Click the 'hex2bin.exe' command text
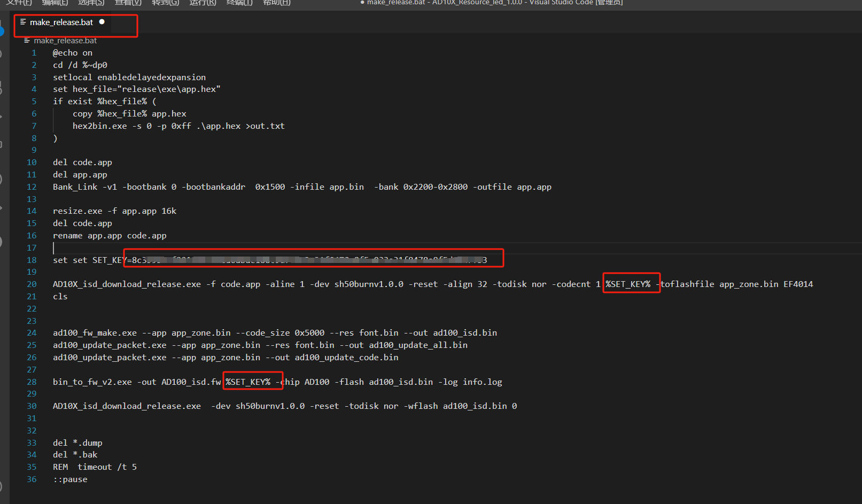The width and height of the screenshot is (862, 504). tap(100, 126)
